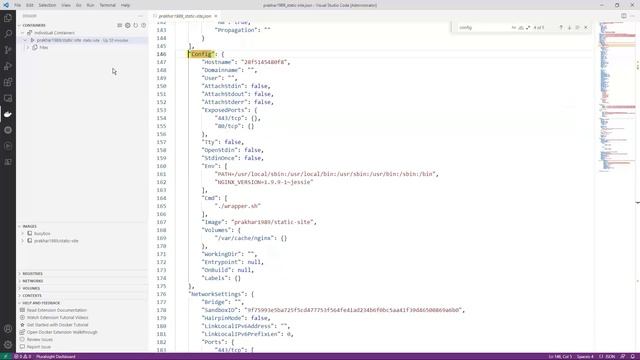Click the JSON language mode in status bar

[610, 356]
